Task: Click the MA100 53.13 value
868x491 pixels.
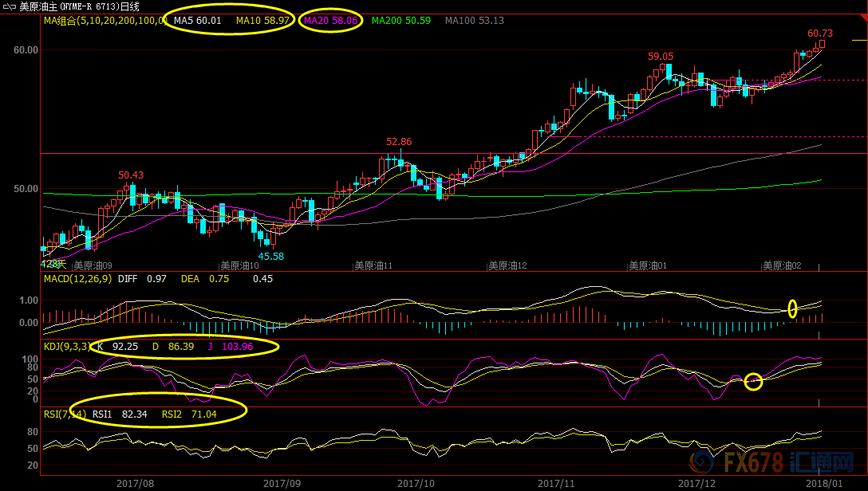Action: [475, 21]
